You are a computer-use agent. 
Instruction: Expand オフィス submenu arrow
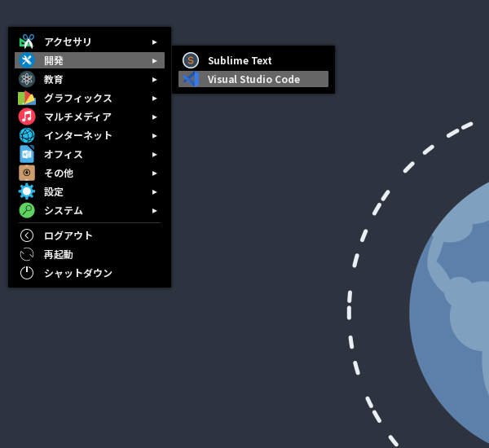pos(155,154)
